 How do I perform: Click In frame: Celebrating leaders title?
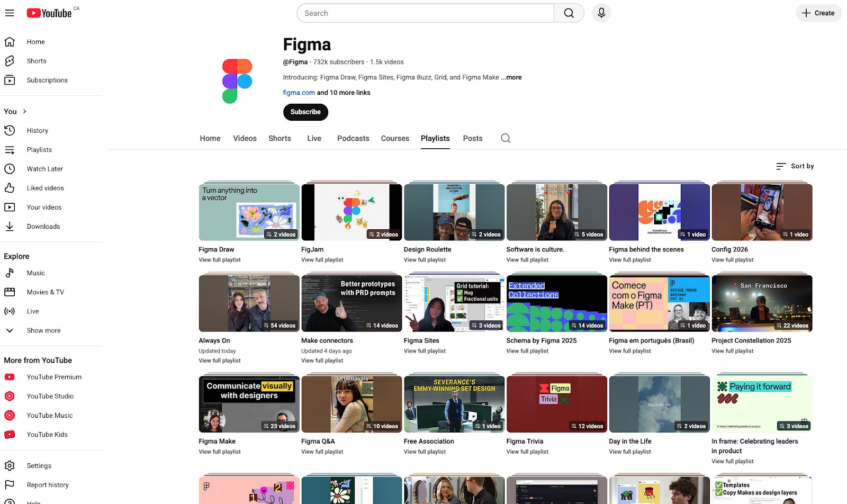point(755,446)
